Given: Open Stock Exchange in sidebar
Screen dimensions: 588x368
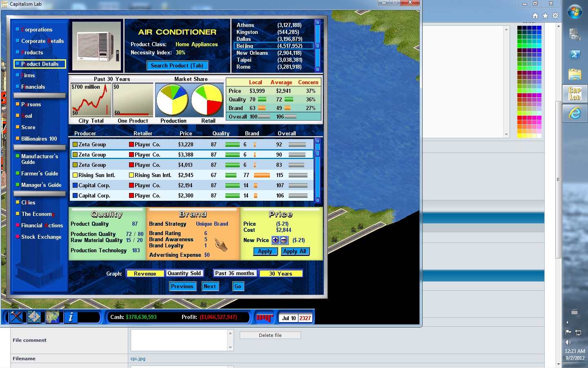Looking at the screenshot, I should [41, 237].
